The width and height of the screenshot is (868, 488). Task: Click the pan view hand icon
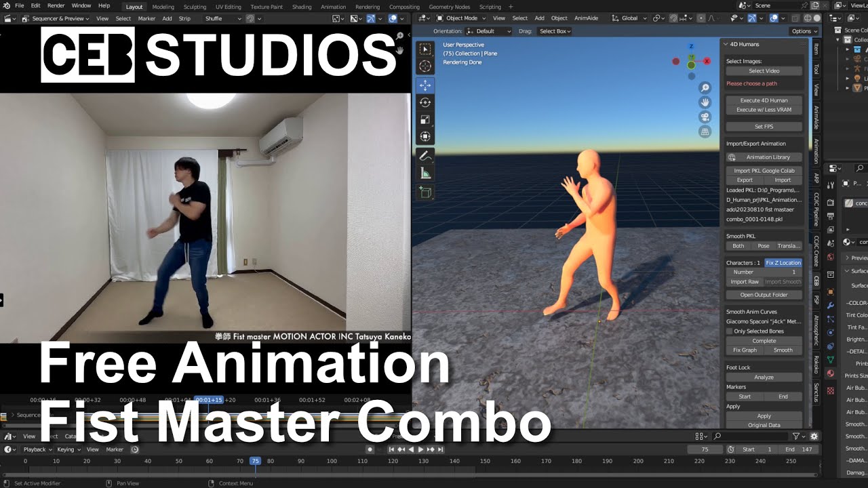[x=705, y=102]
